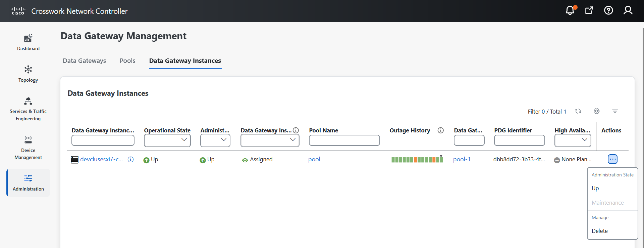The image size is (644, 248).
Task: Click Crosswork Network Controller title
Action: coord(79,11)
